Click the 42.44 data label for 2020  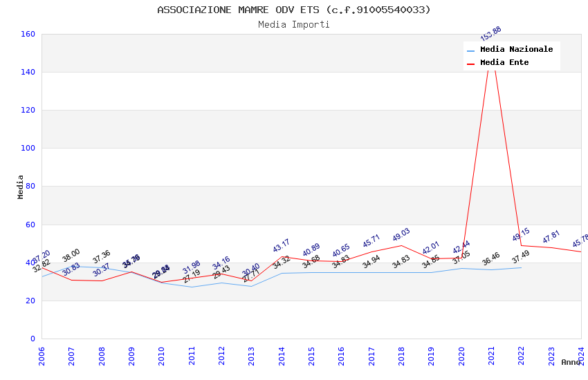coord(461,247)
